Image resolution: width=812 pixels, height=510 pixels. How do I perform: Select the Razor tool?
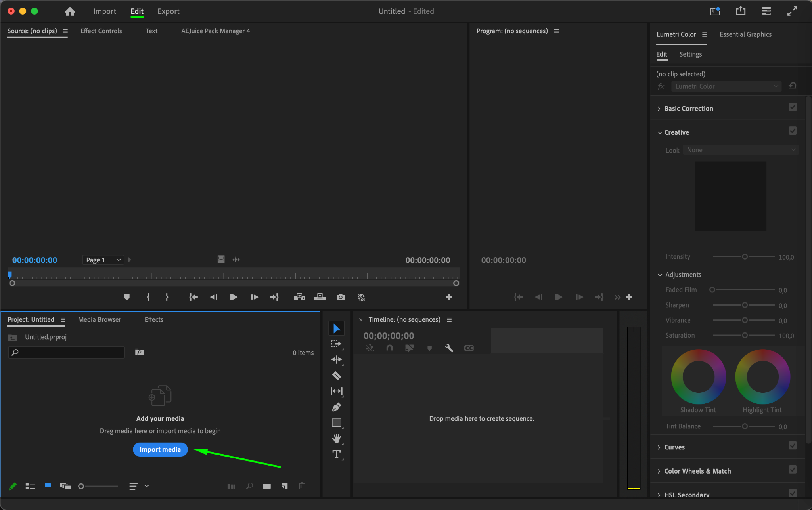(336, 375)
